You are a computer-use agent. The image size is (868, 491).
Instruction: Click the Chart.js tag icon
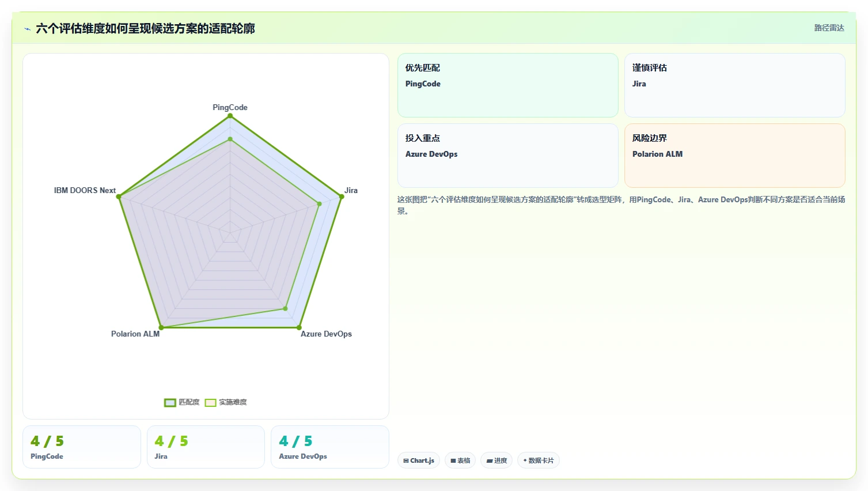[x=406, y=460]
